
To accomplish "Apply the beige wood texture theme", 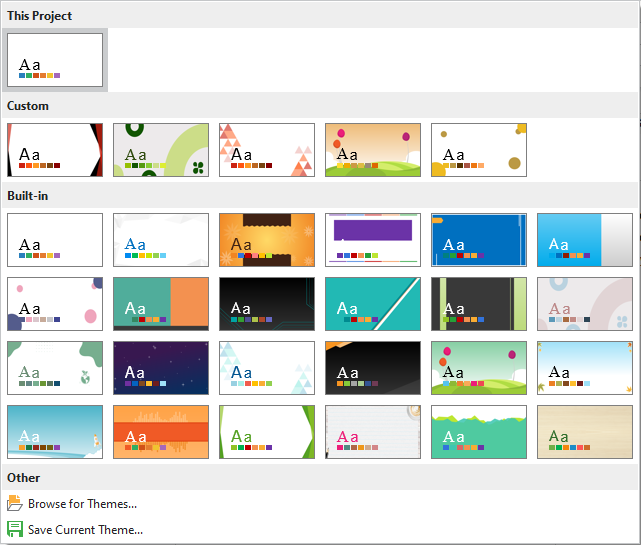I will 585,432.
